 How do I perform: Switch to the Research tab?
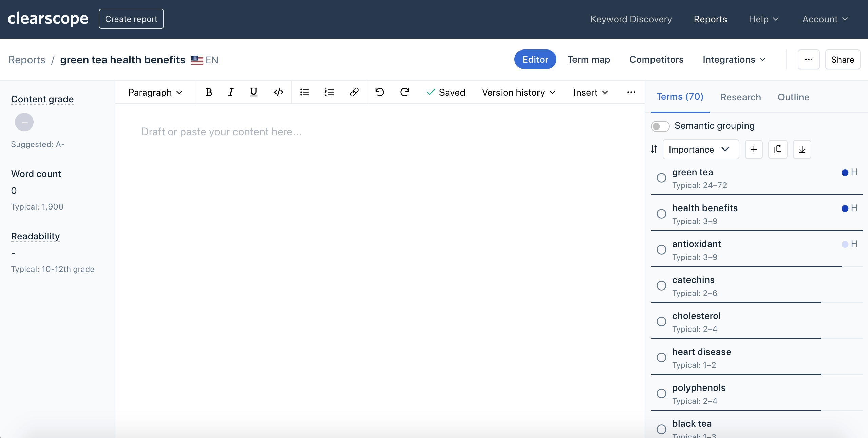[740, 97]
